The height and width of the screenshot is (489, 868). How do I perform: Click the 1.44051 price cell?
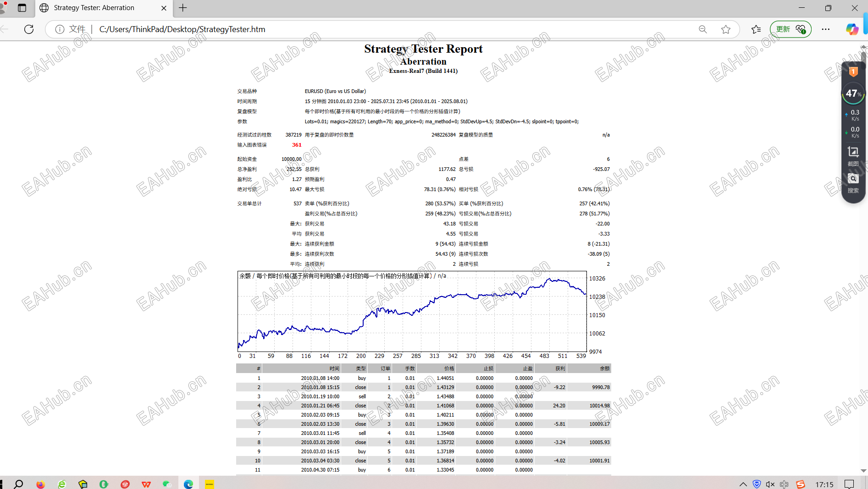pyautogui.click(x=445, y=378)
